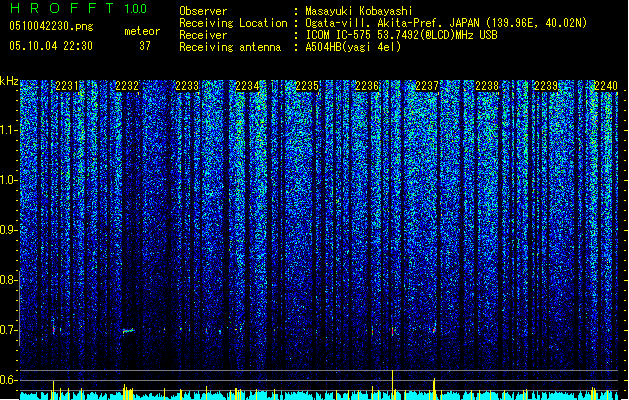This screenshot has height=400, width=629.
Task: Click time marker 2240
Action: tap(606, 86)
